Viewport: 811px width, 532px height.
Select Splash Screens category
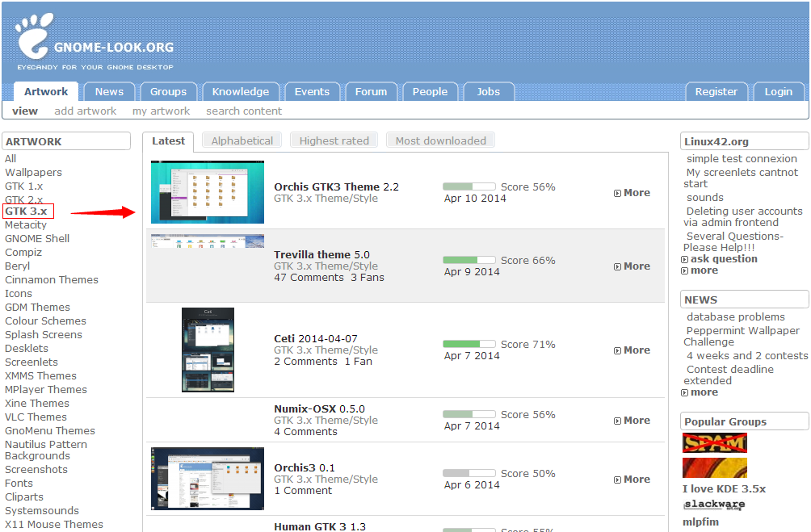[44, 334]
